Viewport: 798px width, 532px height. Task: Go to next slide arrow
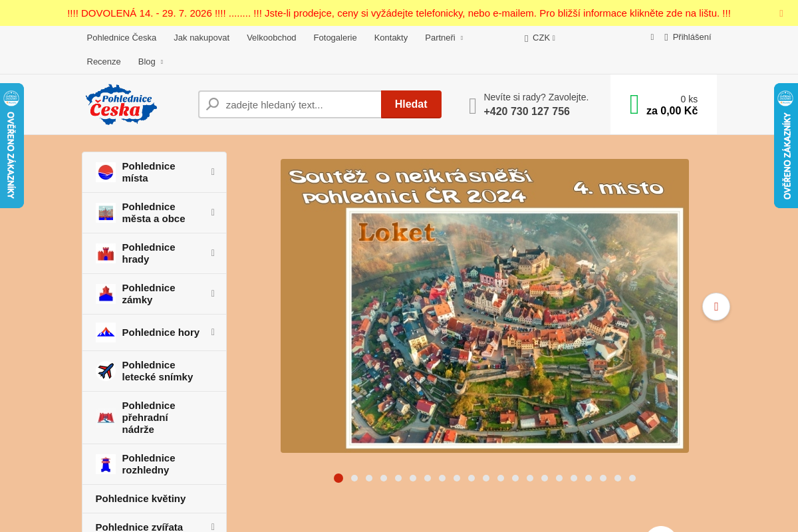pyautogui.click(x=716, y=307)
